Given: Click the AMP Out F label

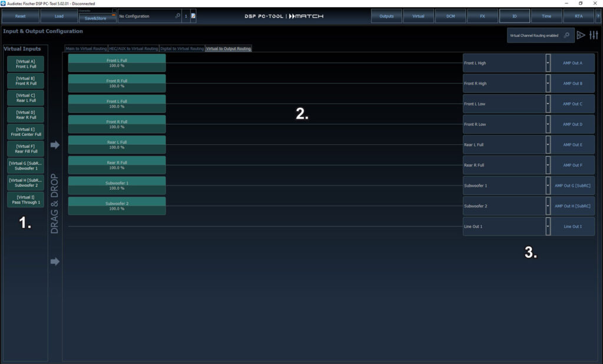Looking at the screenshot, I should click(572, 165).
